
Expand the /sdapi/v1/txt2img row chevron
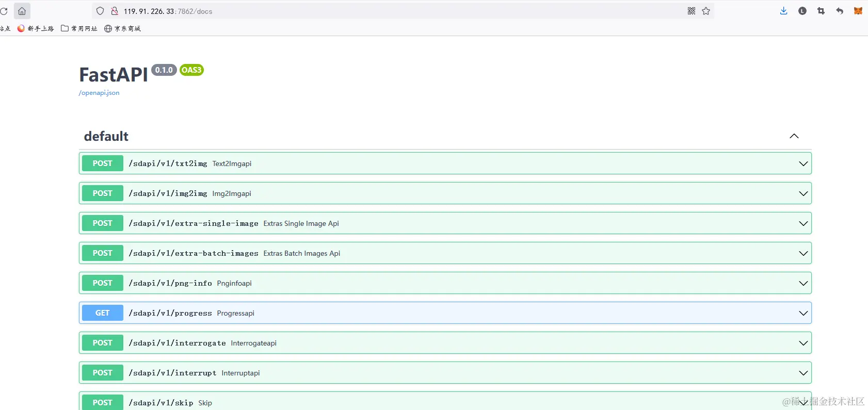click(803, 163)
